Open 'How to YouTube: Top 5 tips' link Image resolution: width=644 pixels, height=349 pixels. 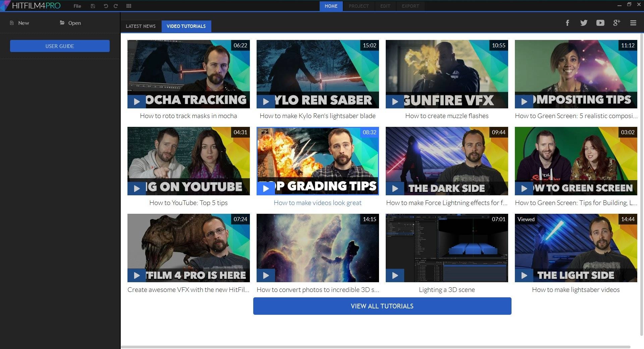[x=189, y=203]
